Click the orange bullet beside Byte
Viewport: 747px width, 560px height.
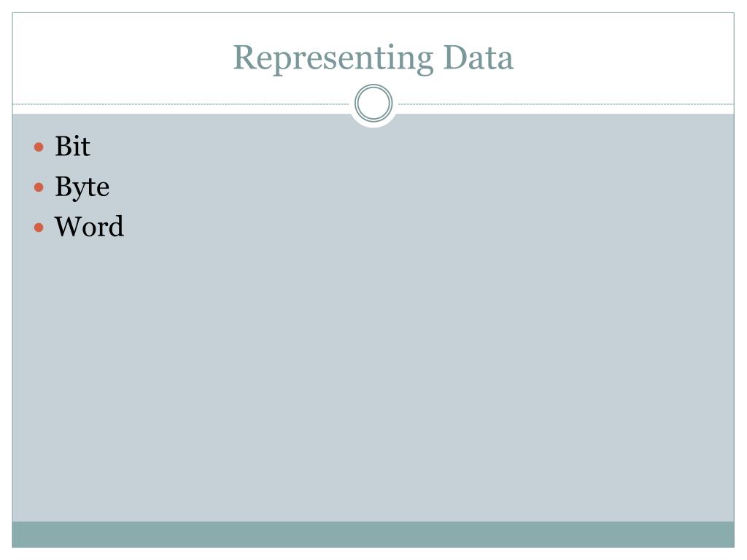[x=39, y=187]
